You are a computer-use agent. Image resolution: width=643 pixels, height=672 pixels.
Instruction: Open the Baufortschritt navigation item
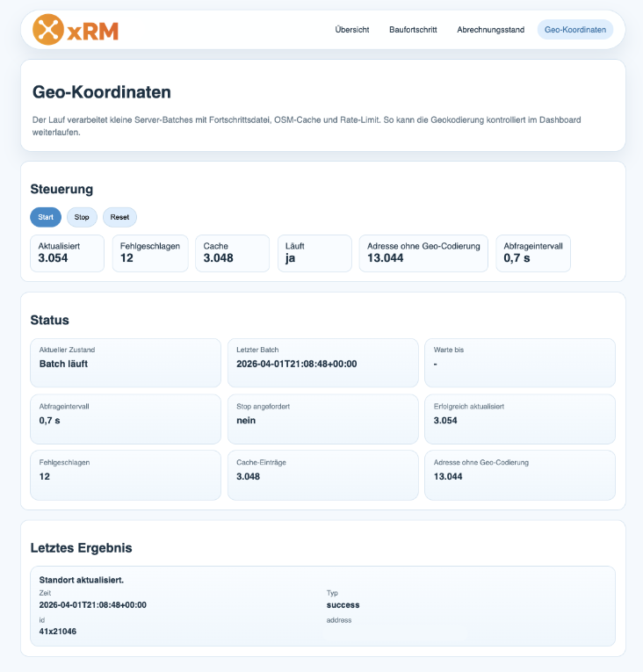(x=413, y=30)
